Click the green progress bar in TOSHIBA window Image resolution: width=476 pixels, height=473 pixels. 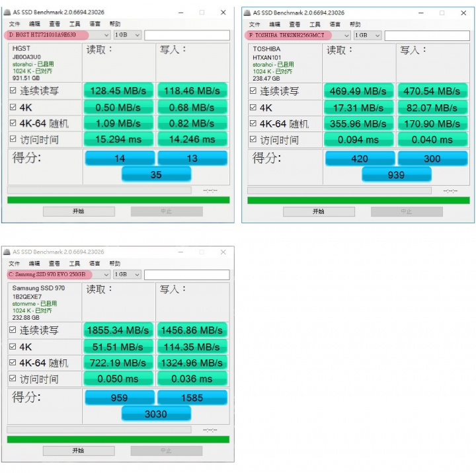click(358, 201)
